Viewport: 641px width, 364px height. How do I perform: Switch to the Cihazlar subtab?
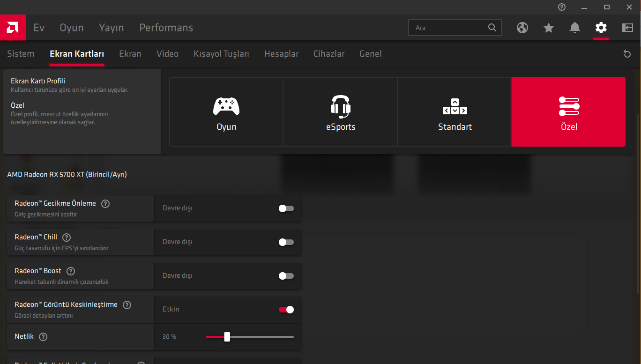click(x=329, y=54)
